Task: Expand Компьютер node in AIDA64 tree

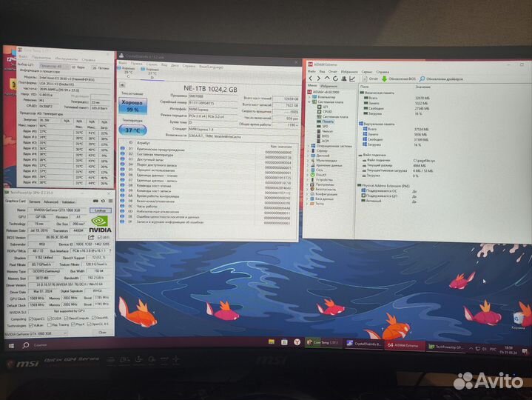Action: click(x=309, y=97)
